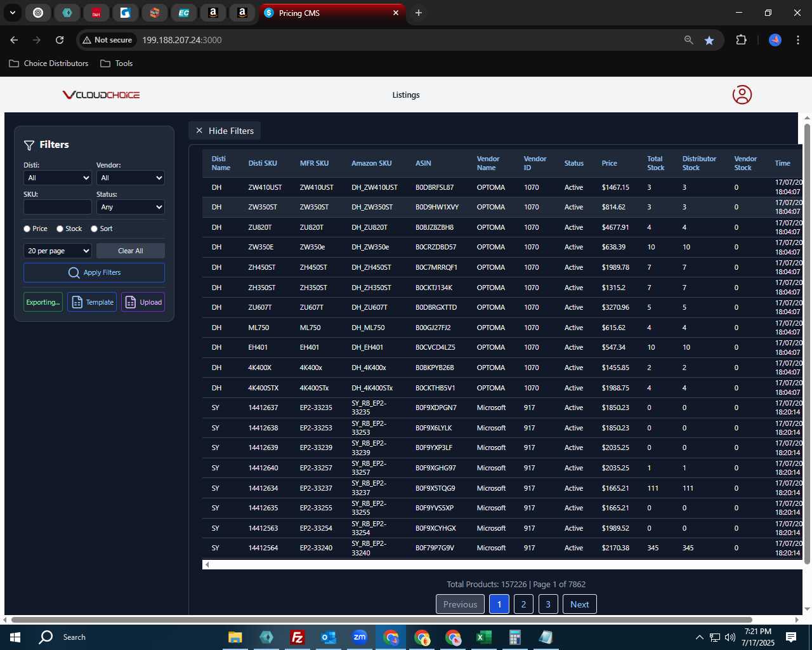Viewport: 812px width, 650px height.
Task: Switch to the ChatGPT browser tab
Action: 38,13
